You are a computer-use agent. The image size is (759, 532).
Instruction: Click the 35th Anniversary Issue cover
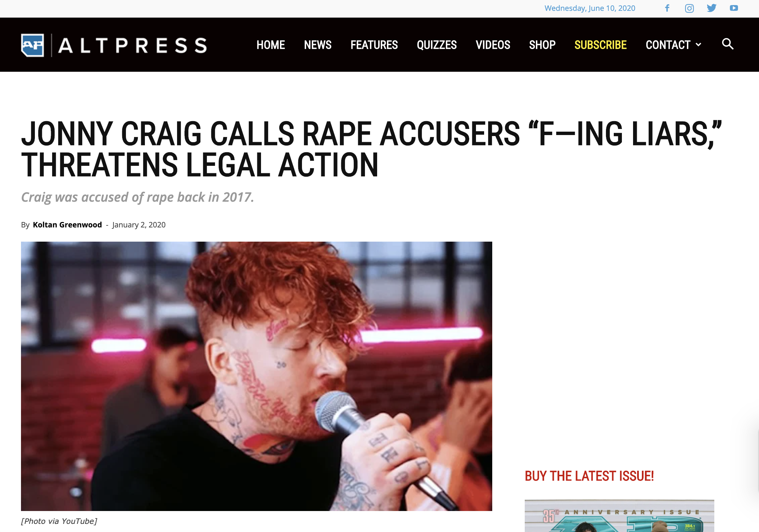click(620, 516)
